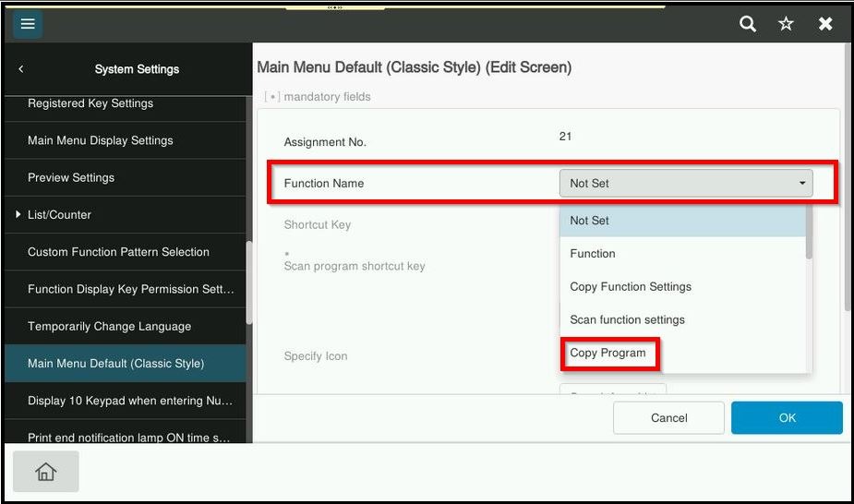
Task: Click the search magnifier icon
Action: [748, 24]
